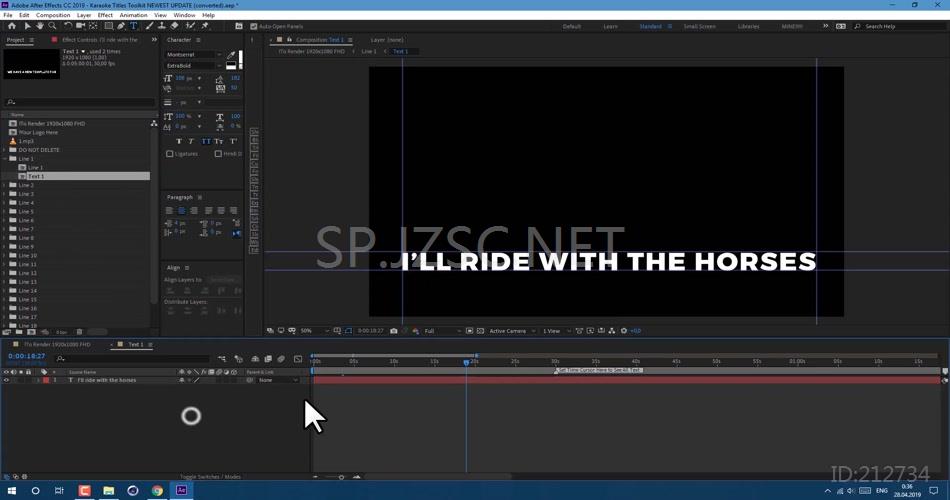Image resolution: width=950 pixels, height=500 pixels.
Task: Open Adobe After Effects from Windows taskbar
Action: [181, 490]
